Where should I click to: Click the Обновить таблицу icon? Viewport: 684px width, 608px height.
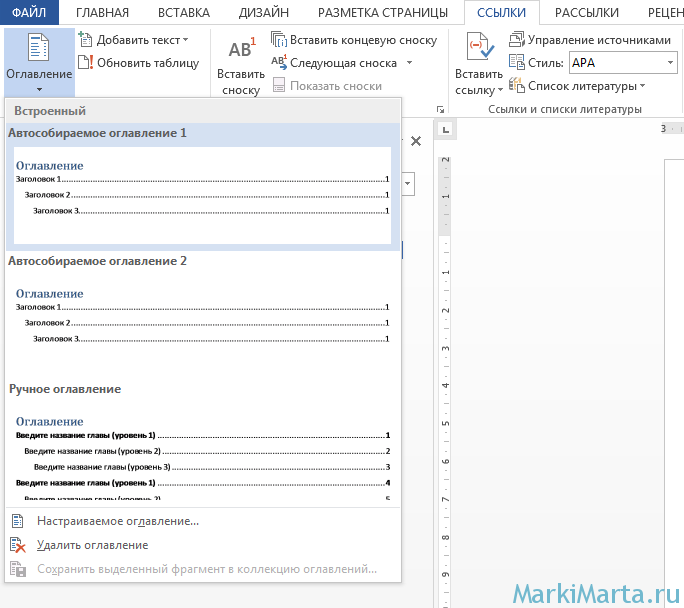click(85, 62)
